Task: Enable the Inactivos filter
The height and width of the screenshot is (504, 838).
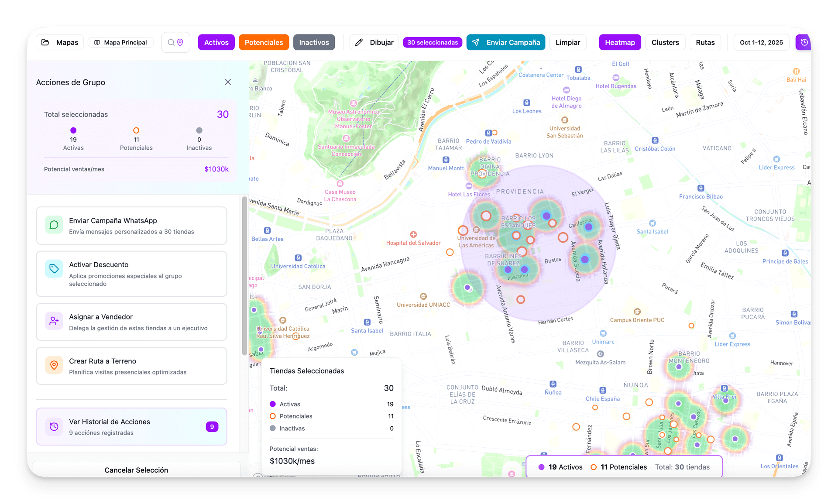Action: point(314,42)
